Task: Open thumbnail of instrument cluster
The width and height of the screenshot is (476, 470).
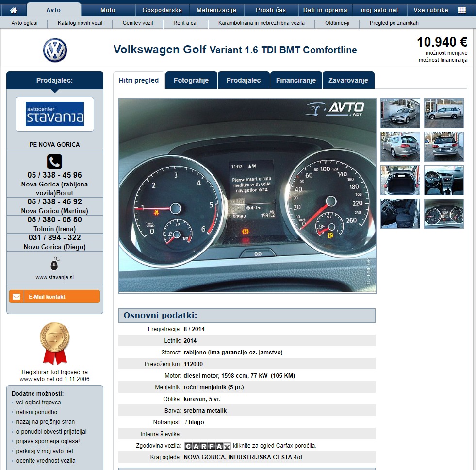Action: (444, 214)
